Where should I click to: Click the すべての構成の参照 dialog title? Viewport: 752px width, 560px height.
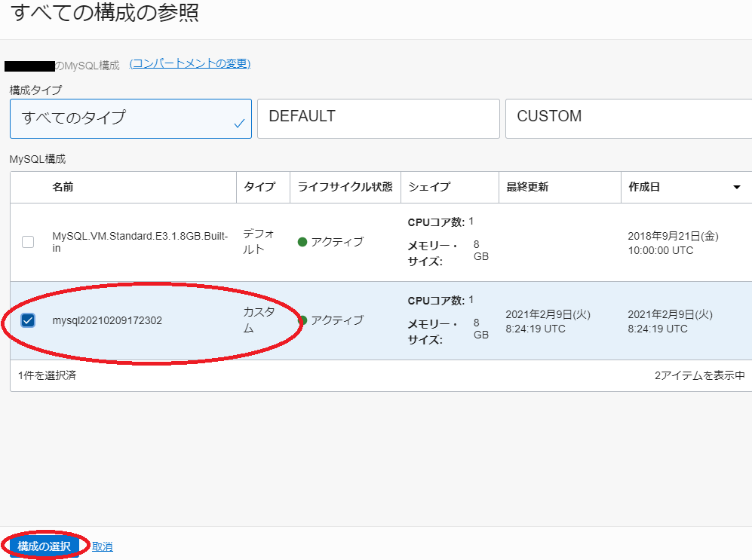coord(105,12)
